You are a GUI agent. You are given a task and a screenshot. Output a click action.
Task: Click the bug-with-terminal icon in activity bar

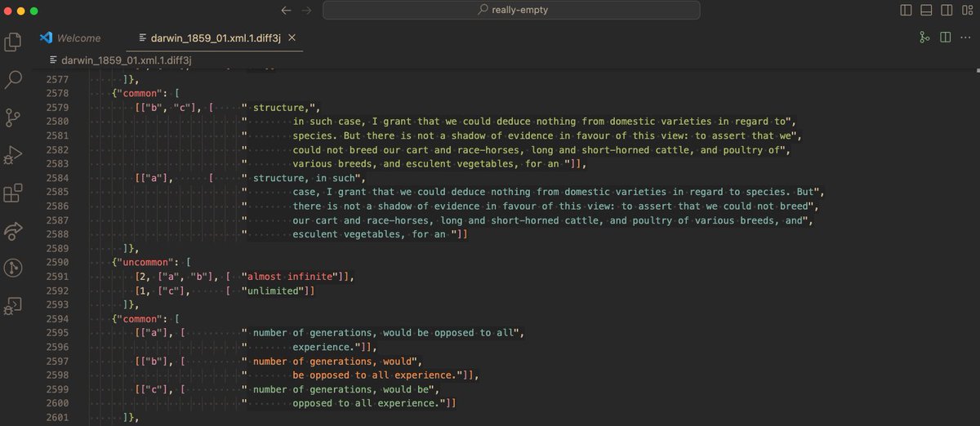(x=13, y=306)
